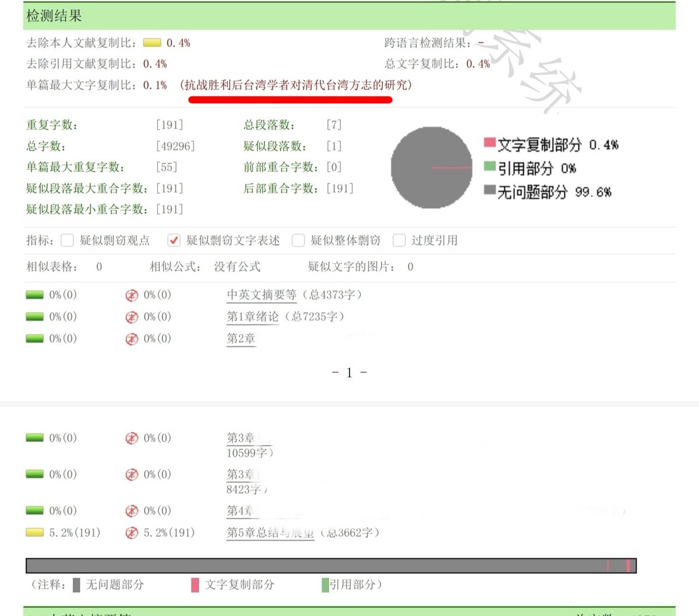Open the 第2章 section link
The height and width of the screenshot is (616, 699).
pos(241,339)
